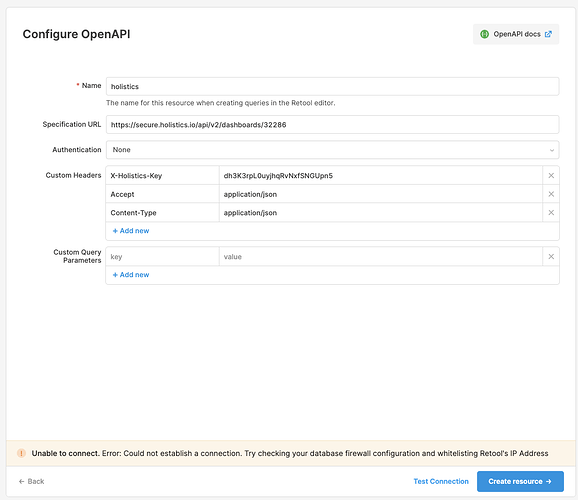This screenshot has height=500, width=578.
Task: Remove the Content-Type header row
Action: (551, 212)
